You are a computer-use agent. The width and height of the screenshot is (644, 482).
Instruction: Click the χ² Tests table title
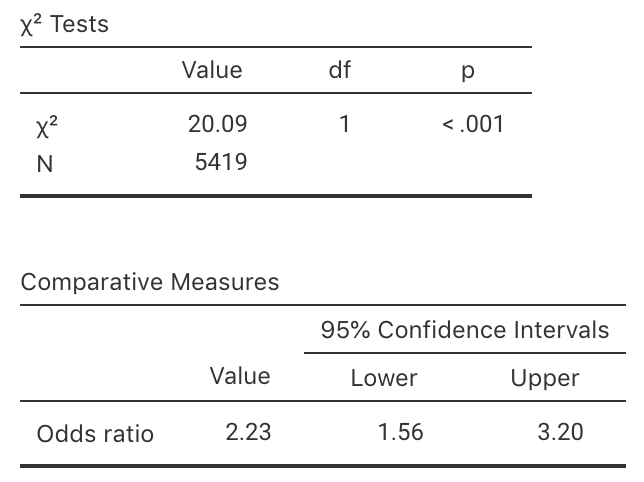click(65, 25)
